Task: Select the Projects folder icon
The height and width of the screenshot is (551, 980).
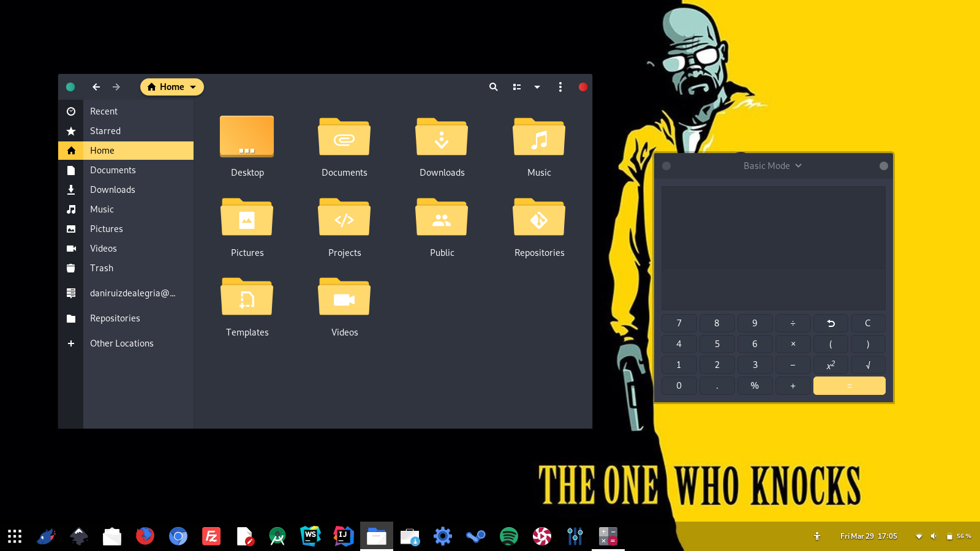Action: point(344,217)
